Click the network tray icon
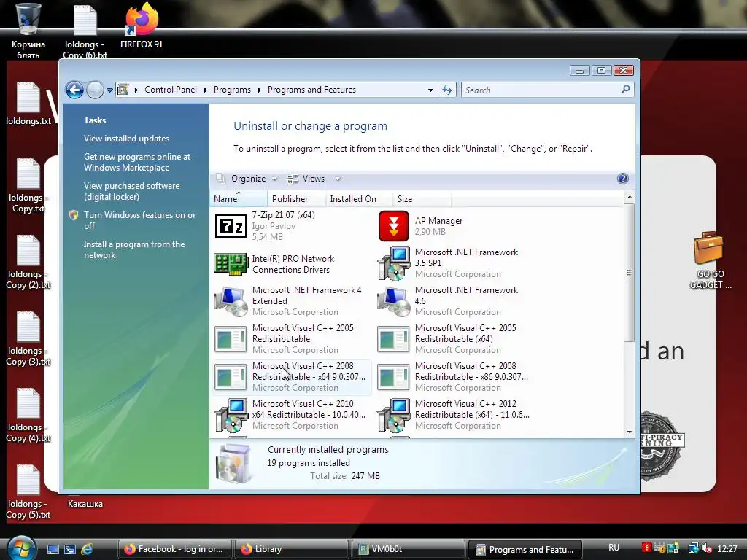Image resolution: width=747 pixels, height=560 pixels. click(693, 548)
